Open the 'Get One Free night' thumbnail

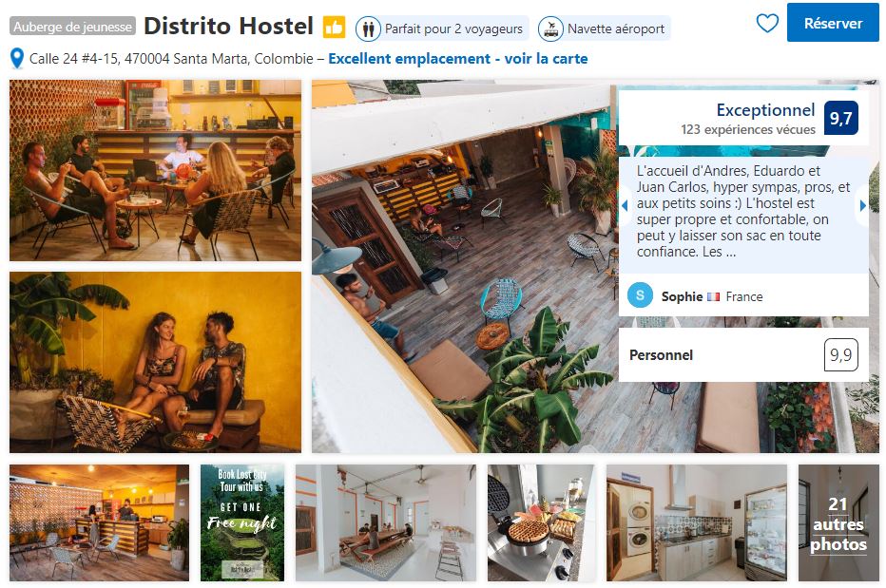click(242, 523)
